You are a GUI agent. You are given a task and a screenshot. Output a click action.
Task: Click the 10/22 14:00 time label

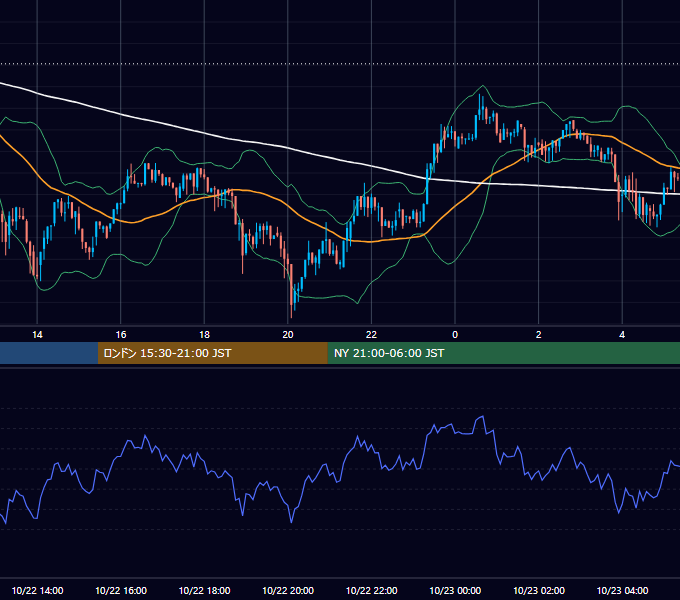tap(37, 590)
